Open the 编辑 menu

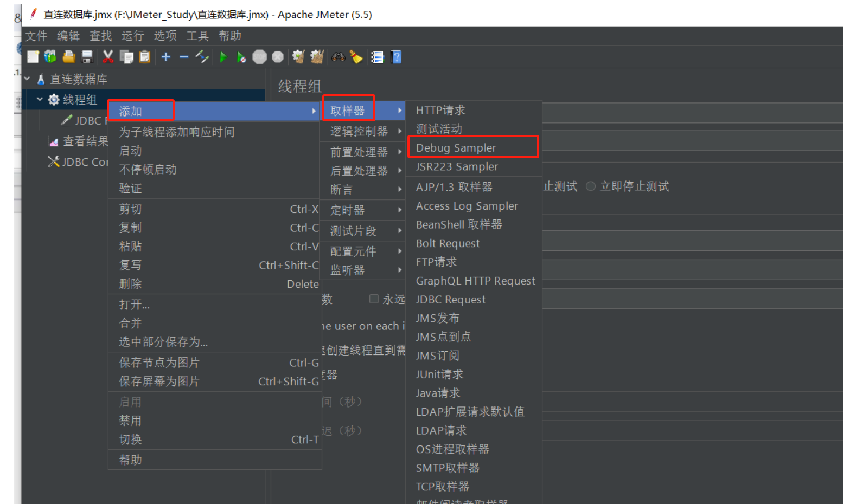pyautogui.click(x=68, y=36)
